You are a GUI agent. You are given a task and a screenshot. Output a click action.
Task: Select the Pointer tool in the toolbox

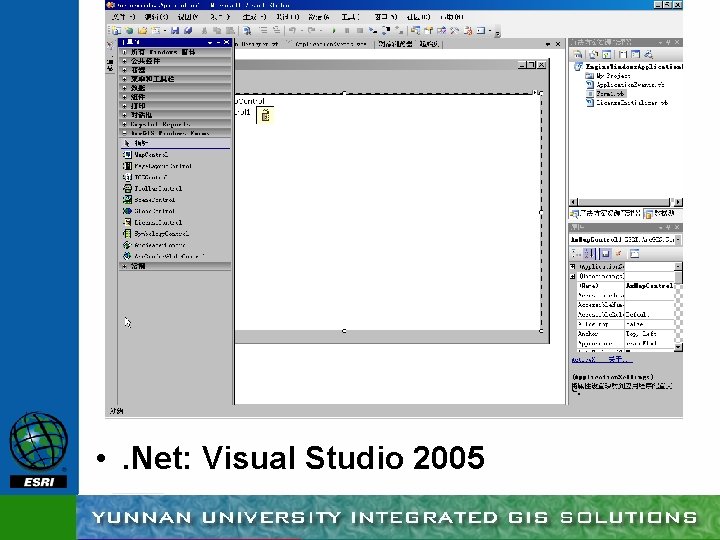[x=175, y=143]
